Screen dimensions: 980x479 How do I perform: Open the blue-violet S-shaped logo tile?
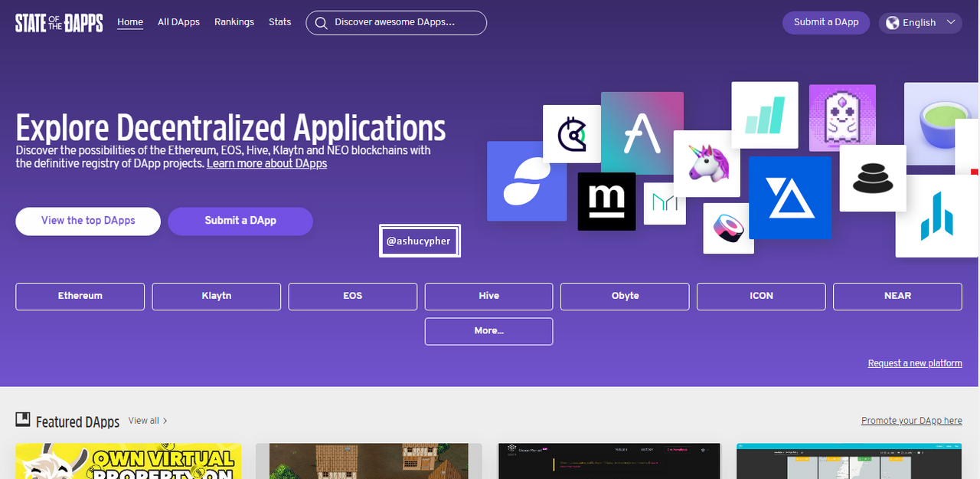[x=527, y=182]
